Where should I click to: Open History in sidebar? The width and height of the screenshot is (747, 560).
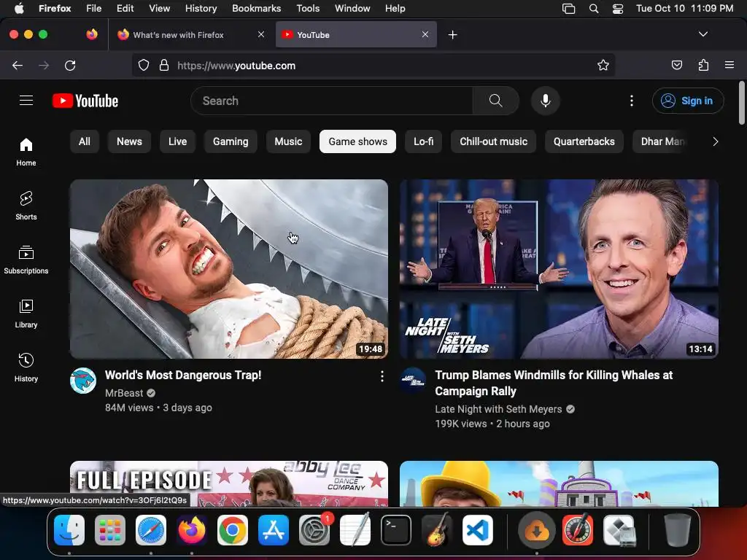click(x=26, y=367)
